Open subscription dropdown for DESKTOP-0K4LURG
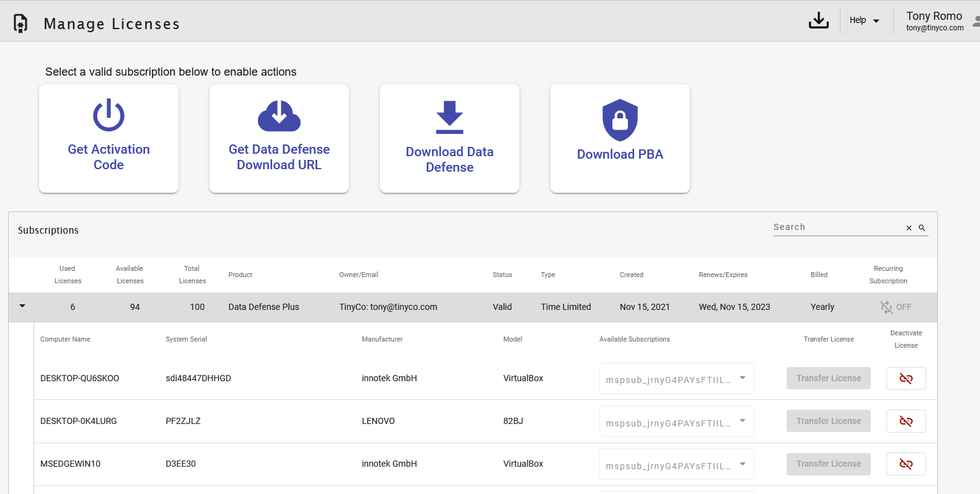This screenshot has width=980, height=494. pyautogui.click(x=676, y=421)
